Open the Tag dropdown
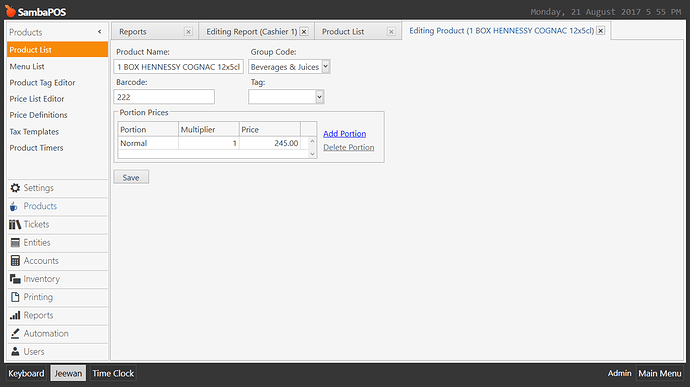 pos(320,97)
